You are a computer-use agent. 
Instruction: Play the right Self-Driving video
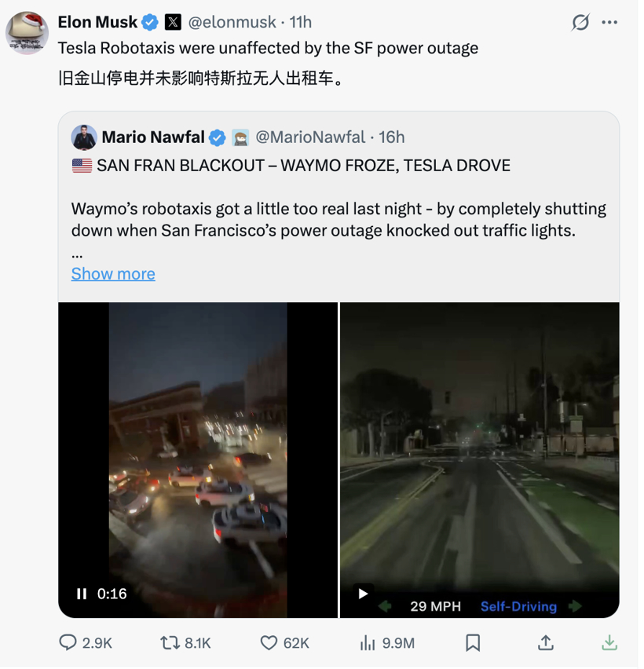coord(363,594)
